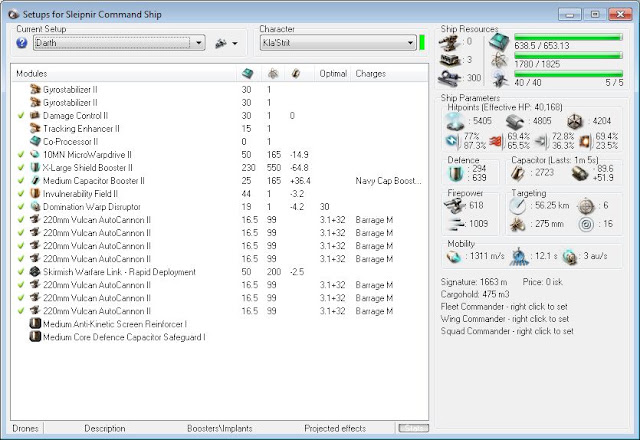Click the sensor strength icon

click(x=586, y=224)
